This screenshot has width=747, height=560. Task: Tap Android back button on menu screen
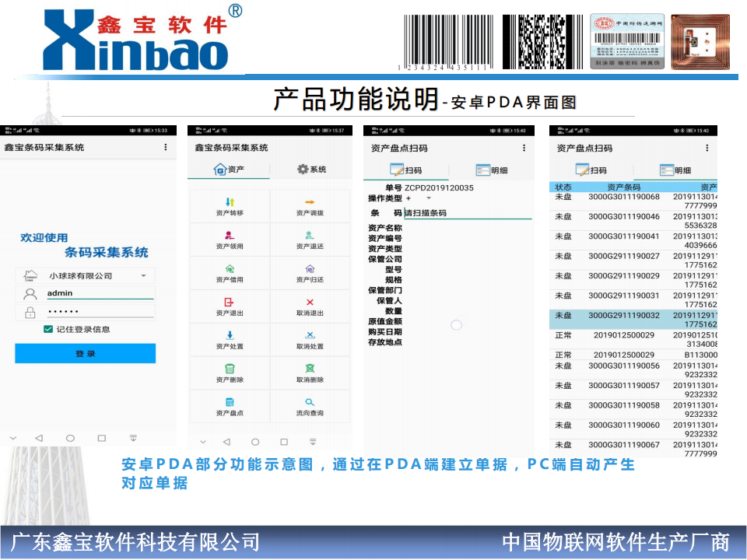point(226,442)
